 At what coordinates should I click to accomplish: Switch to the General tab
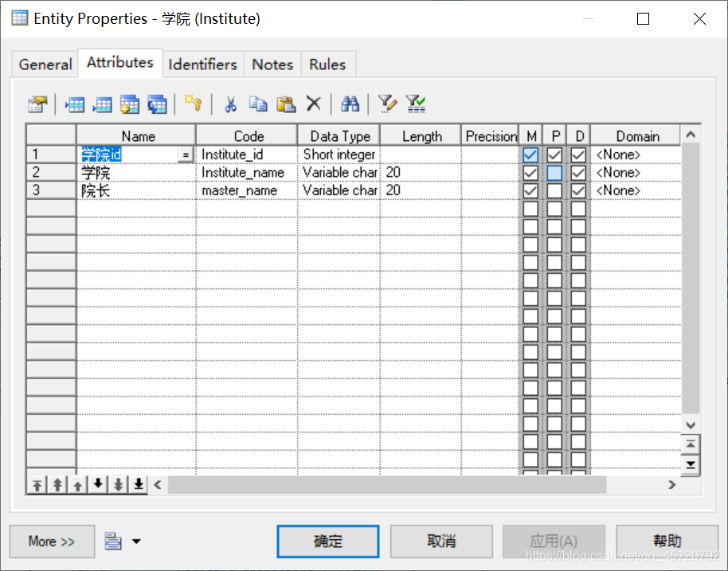point(45,64)
